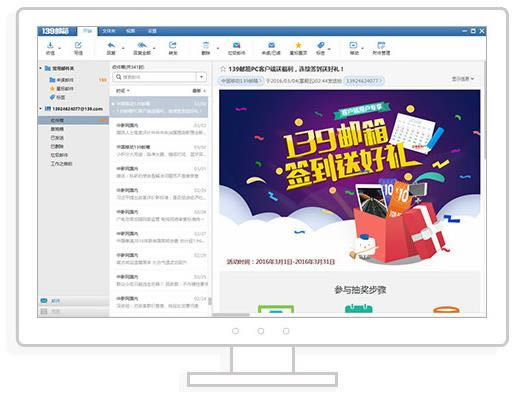Open the search box dropdown arrow

[201, 77]
